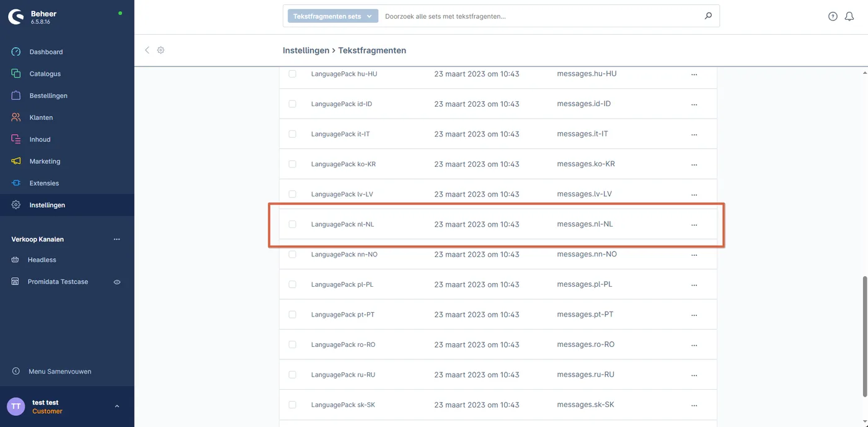The height and width of the screenshot is (427, 868).
Task: Open three-dot menu for LanguagePack ko-KR
Action: 694,164
